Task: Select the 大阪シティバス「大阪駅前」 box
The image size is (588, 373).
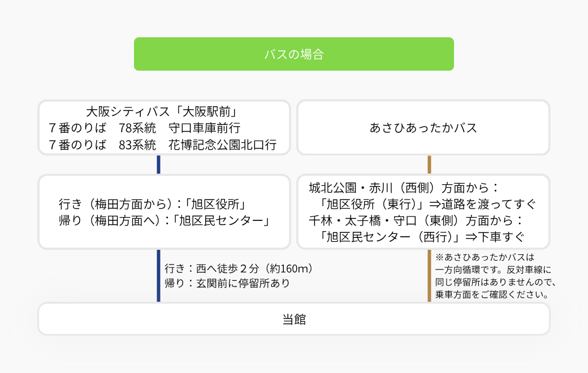Action: 165,128
